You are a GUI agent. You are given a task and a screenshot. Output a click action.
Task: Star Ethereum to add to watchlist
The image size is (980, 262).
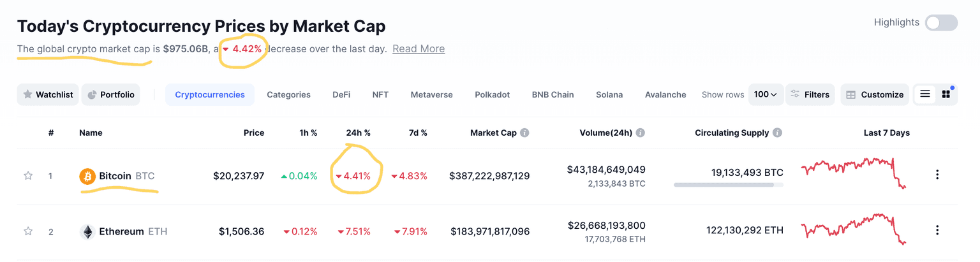[28, 231]
